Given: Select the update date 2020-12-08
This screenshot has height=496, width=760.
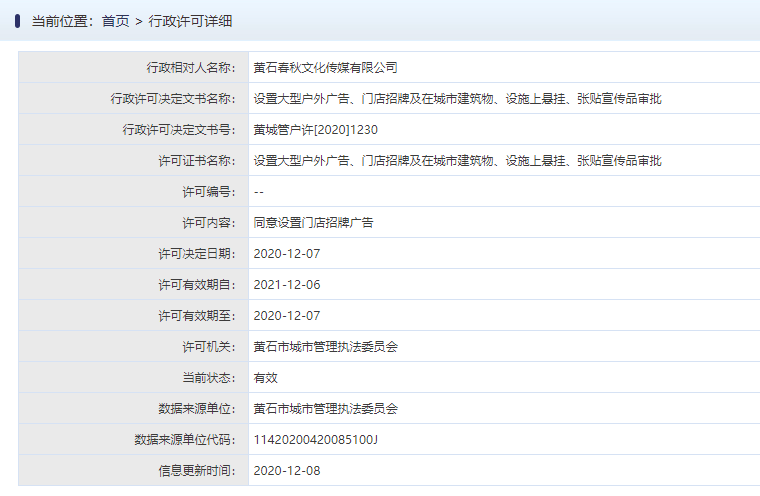Looking at the screenshot, I should pos(287,471).
